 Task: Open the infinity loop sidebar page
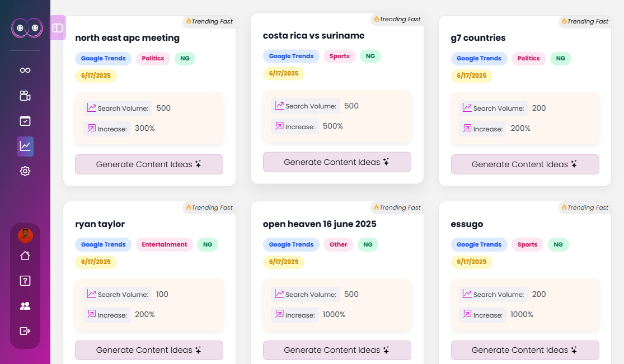point(25,70)
